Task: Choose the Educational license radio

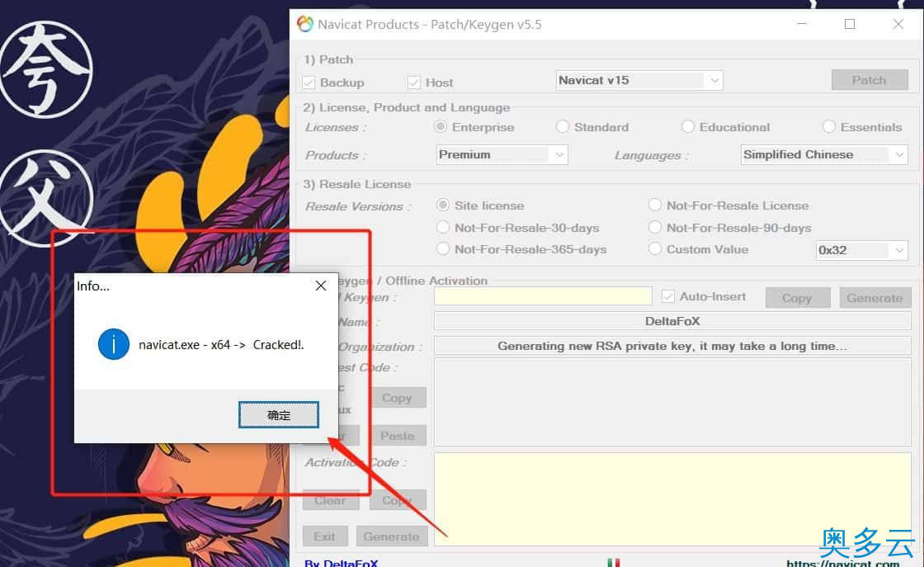Action: tap(687, 127)
